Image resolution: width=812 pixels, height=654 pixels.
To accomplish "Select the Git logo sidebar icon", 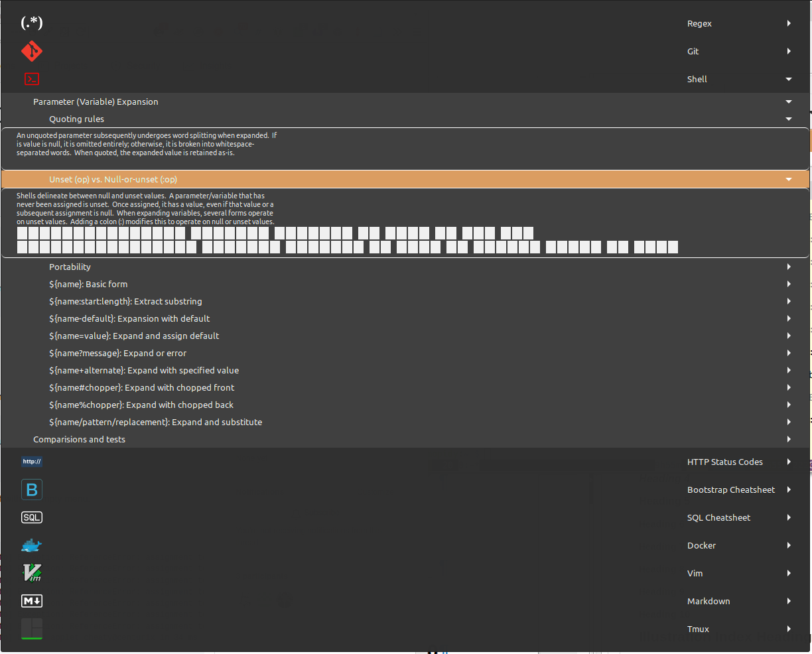I will coord(31,50).
